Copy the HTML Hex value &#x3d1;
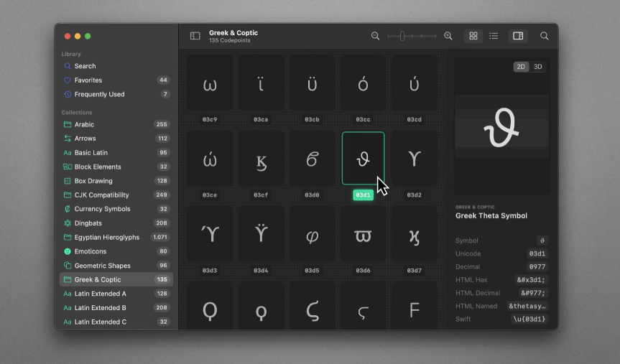The image size is (620, 364). [x=531, y=280]
